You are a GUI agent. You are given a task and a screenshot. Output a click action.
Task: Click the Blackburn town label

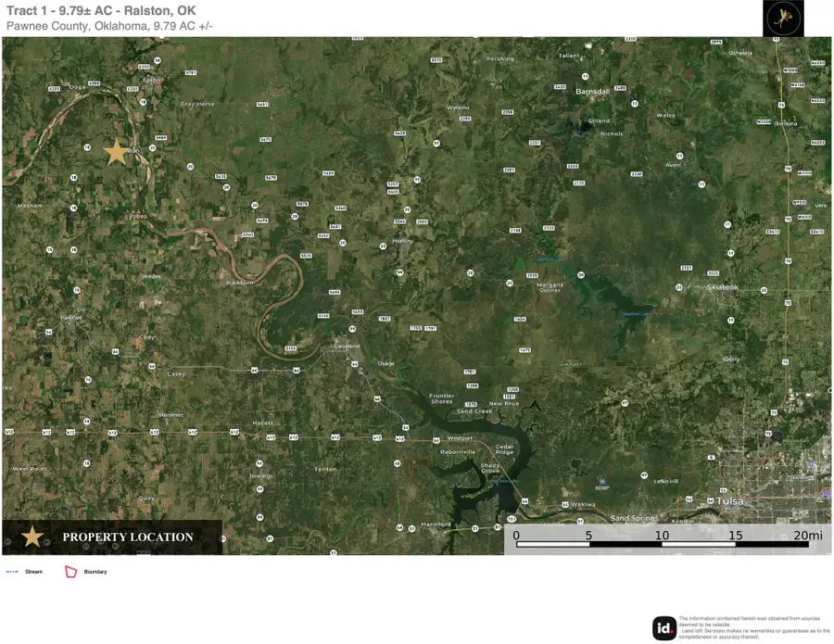[x=240, y=283]
